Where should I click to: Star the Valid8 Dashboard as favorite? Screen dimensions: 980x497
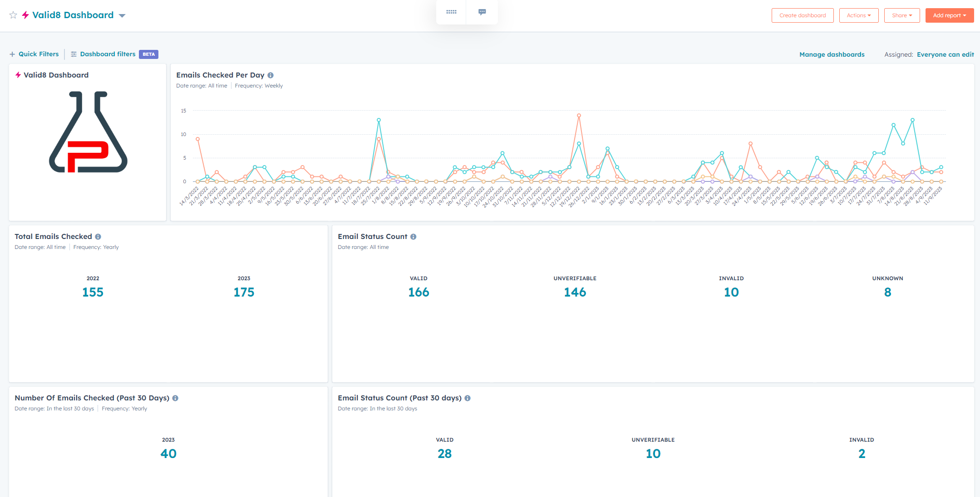[13, 15]
